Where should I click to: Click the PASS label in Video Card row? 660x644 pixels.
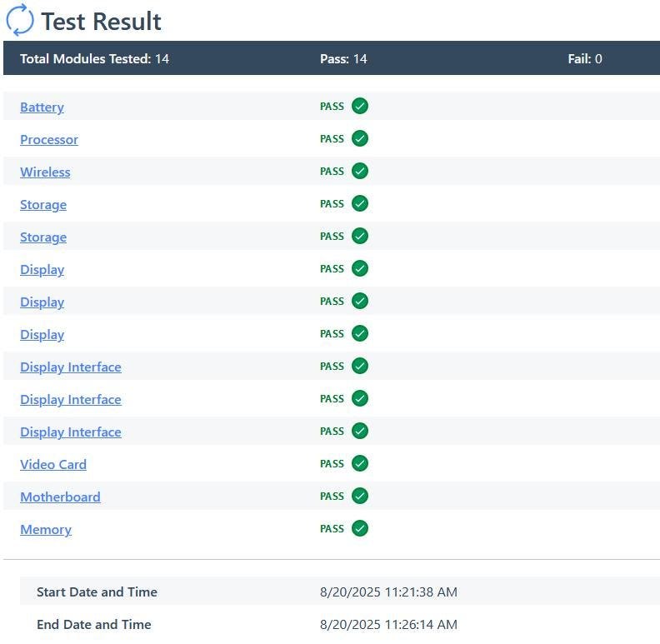point(332,464)
